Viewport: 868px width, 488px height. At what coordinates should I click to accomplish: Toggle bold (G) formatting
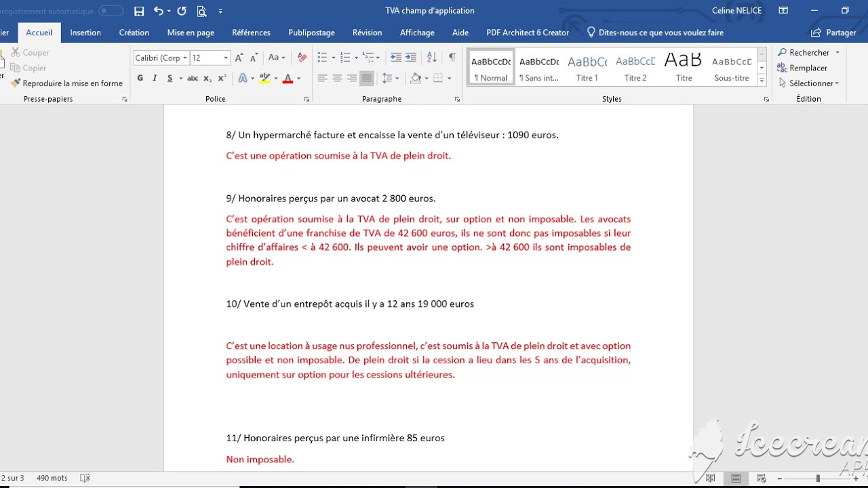coord(140,79)
